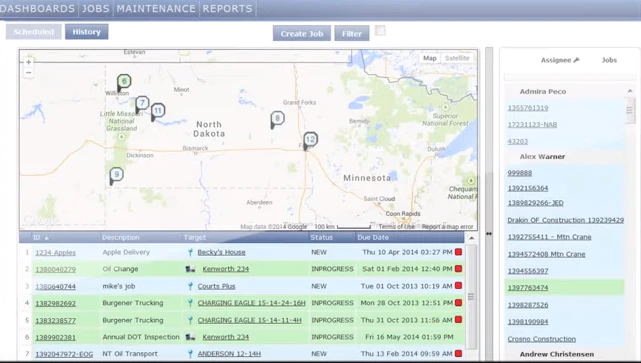Zoom out on the map
Image resolution: width=641 pixels, height=363 pixels.
coord(28,73)
